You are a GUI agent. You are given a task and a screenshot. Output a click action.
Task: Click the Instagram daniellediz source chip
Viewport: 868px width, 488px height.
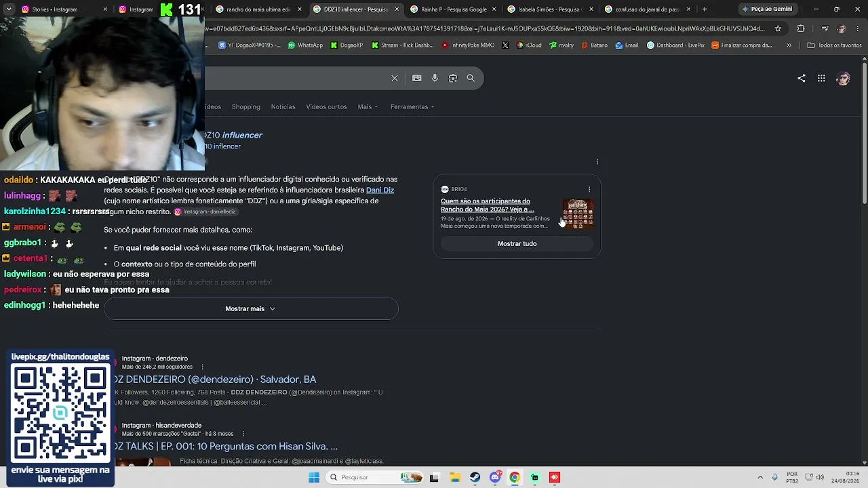[x=205, y=212]
